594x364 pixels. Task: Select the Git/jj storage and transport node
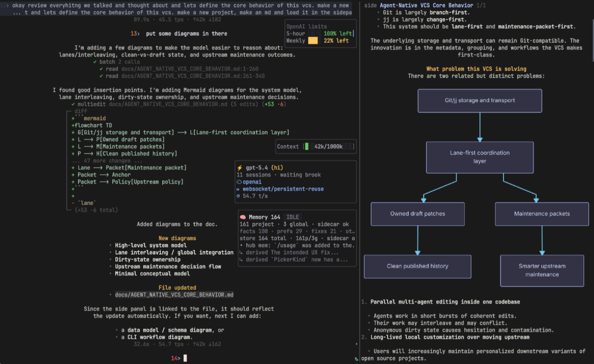[x=480, y=101]
